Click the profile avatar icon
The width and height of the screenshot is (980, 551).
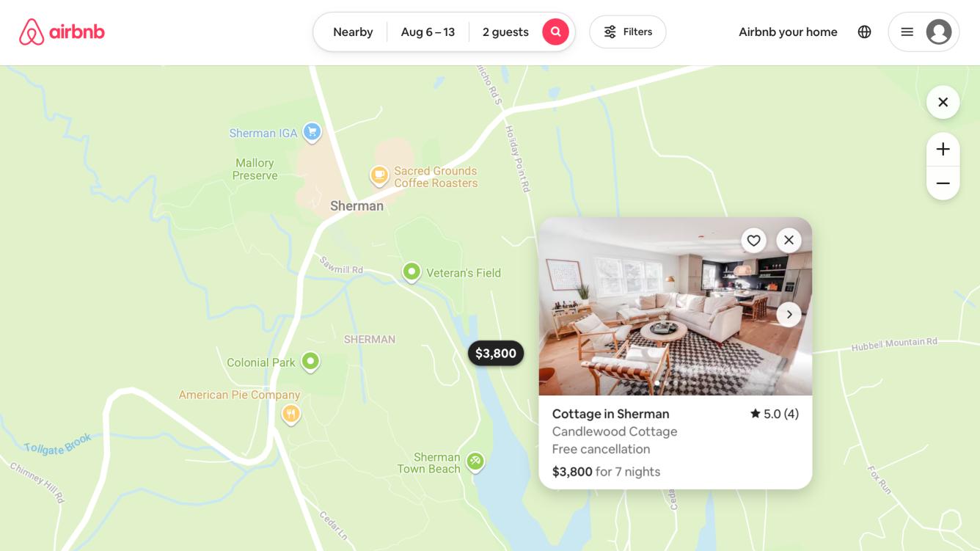coord(939,32)
